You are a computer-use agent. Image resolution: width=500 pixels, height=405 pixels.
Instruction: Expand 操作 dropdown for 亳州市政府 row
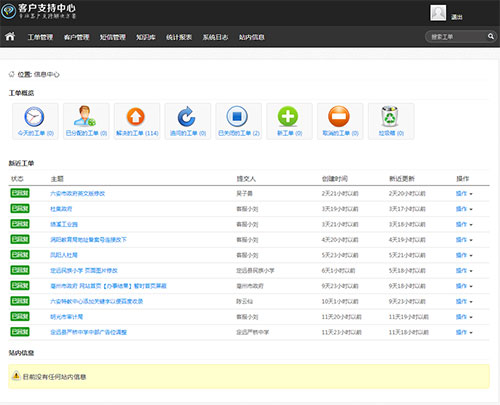(x=464, y=286)
